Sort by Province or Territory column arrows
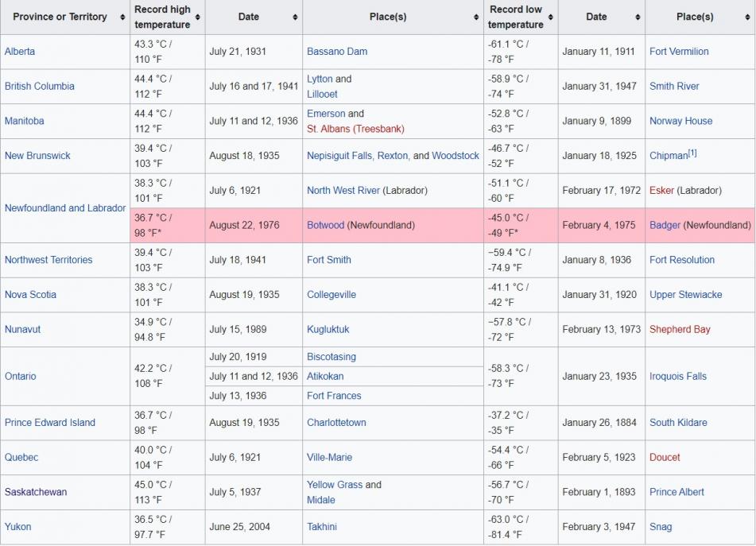 (x=122, y=17)
